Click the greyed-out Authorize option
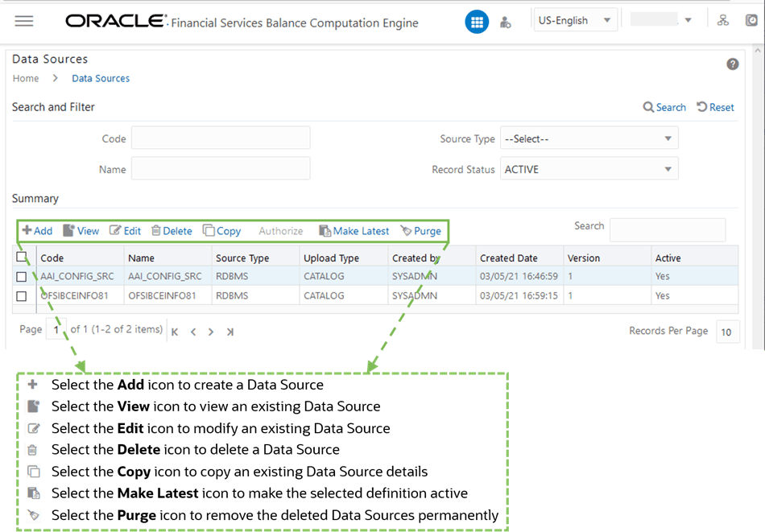The height and width of the screenshot is (532, 765). click(x=280, y=231)
